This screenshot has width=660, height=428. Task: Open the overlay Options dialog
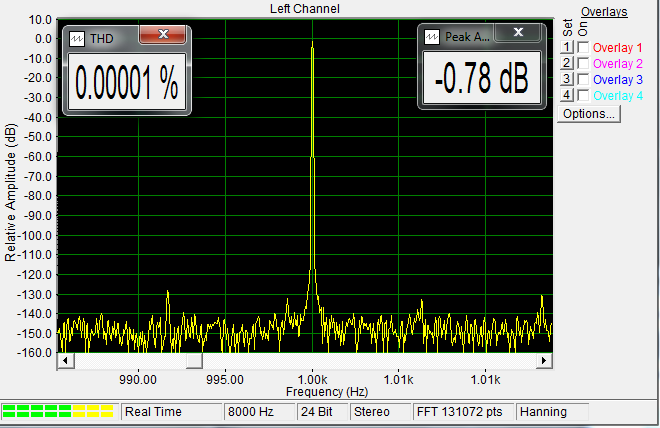(588, 114)
